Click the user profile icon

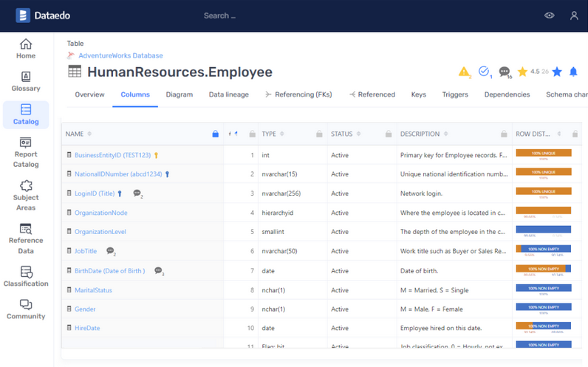tap(574, 16)
